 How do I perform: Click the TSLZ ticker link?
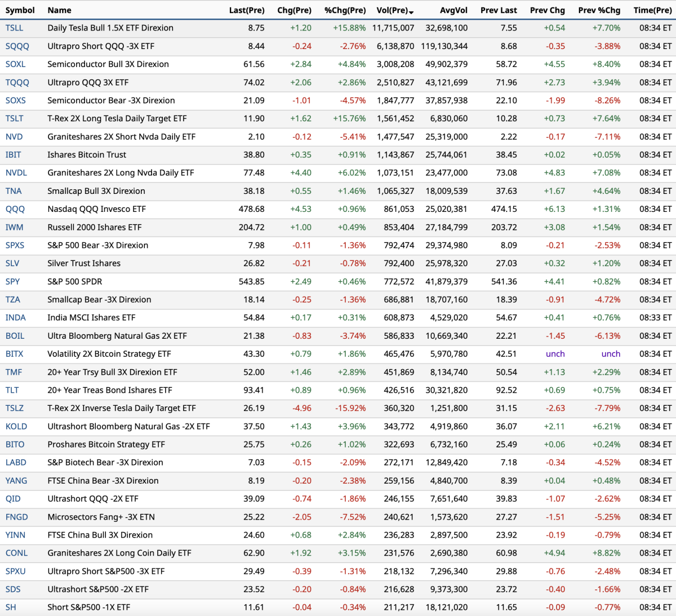pyautogui.click(x=14, y=408)
